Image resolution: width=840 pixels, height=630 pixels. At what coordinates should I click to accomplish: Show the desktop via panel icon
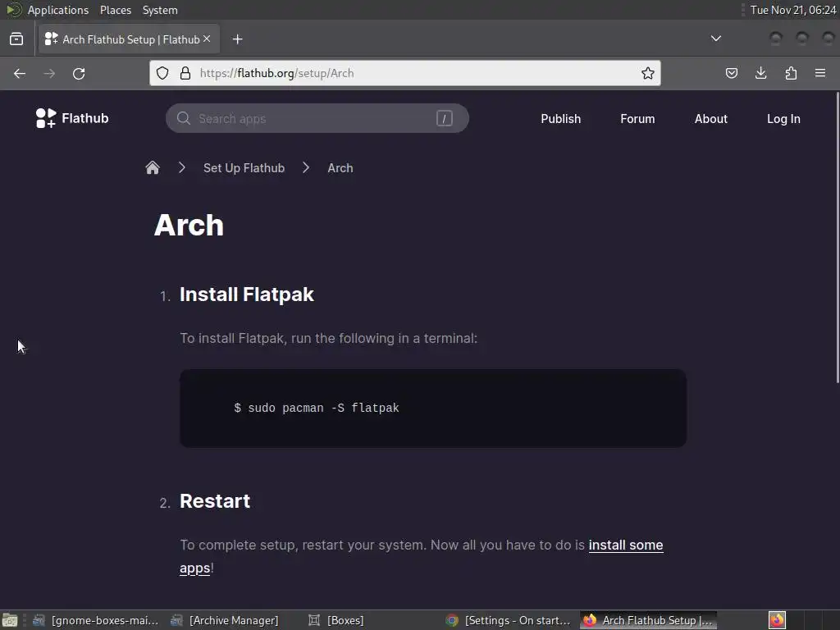click(x=10, y=620)
